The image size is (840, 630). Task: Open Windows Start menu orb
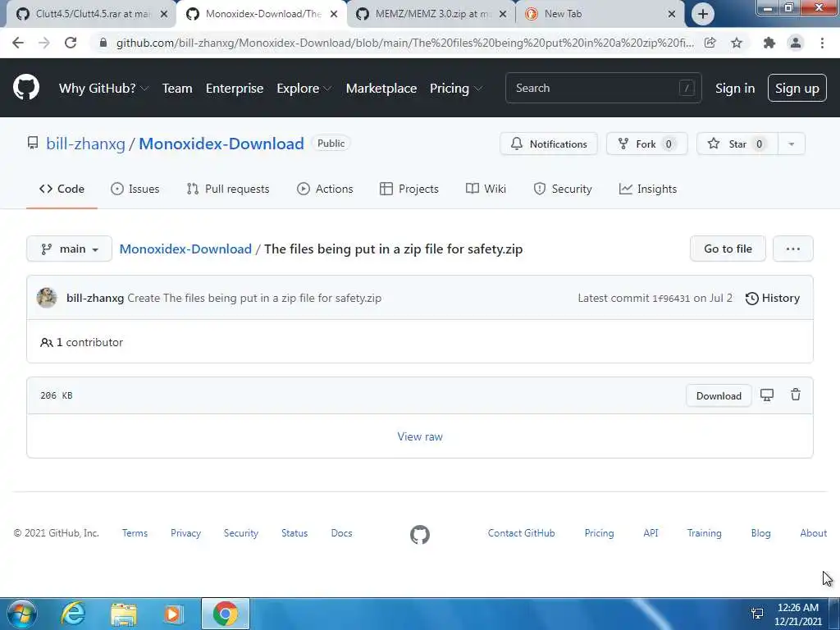click(x=22, y=614)
